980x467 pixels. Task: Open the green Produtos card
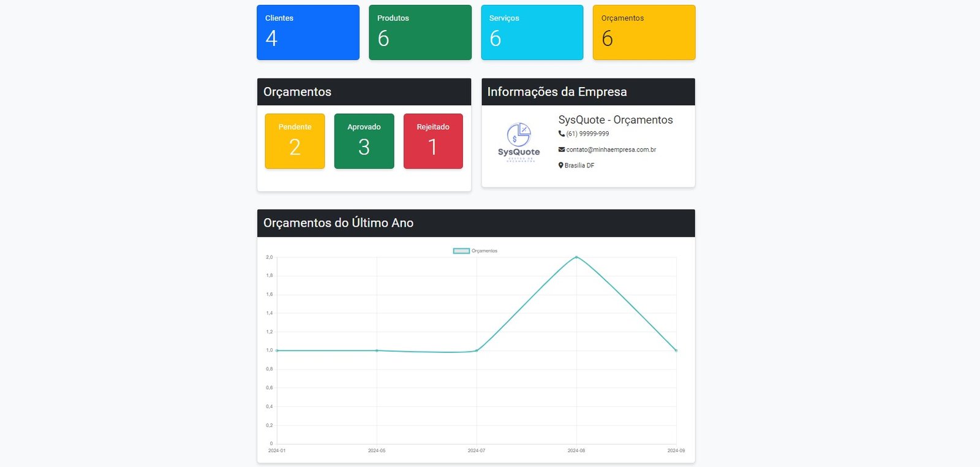[420, 32]
